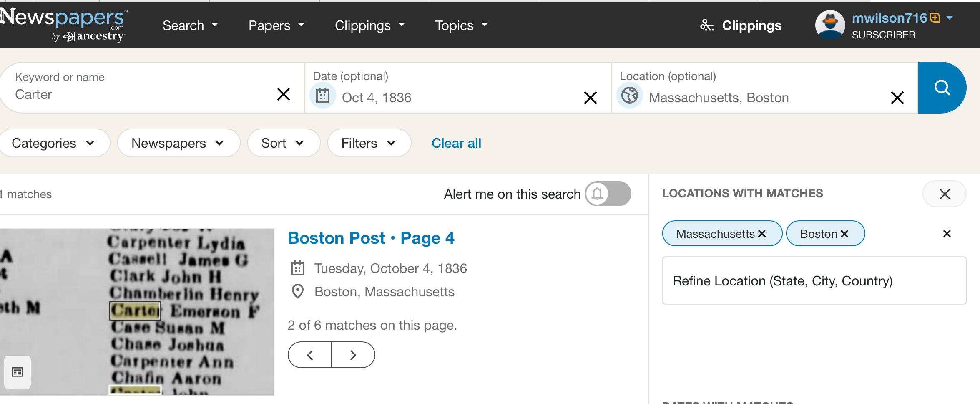Click the blue search magnifier button
This screenshot has height=404, width=980.
click(x=942, y=88)
